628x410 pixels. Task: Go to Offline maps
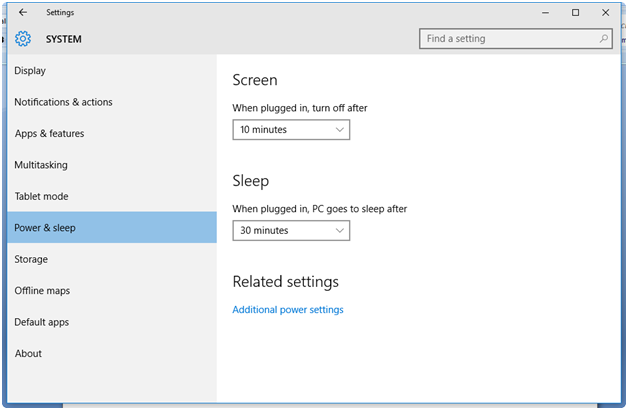(x=42, y=291)
